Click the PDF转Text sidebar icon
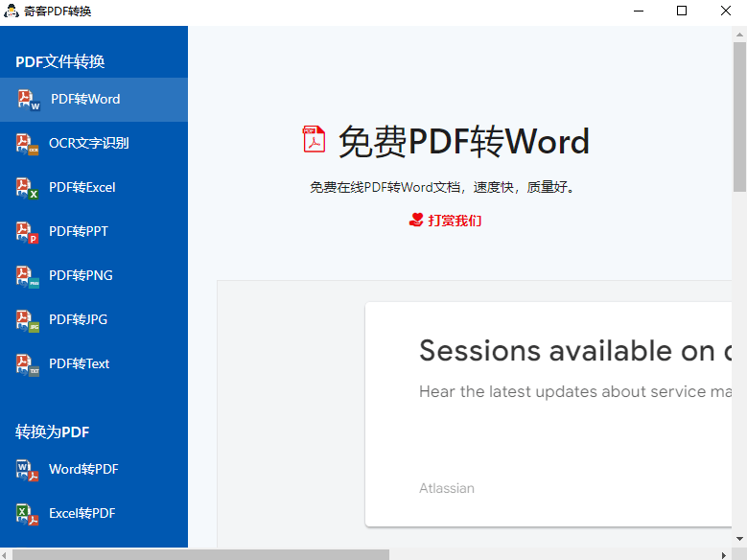Viewport: 747px width, 560px height. coord(27,364)
